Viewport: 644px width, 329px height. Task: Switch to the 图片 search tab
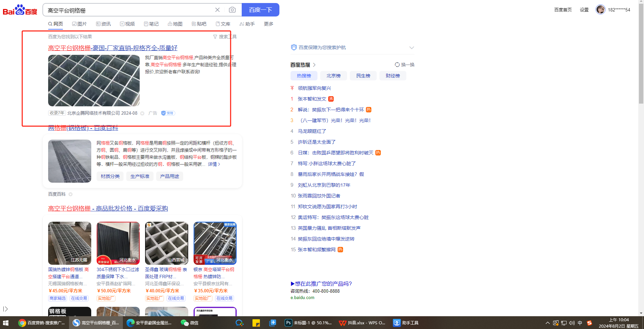pyautogui.click(x=79, y=24)
